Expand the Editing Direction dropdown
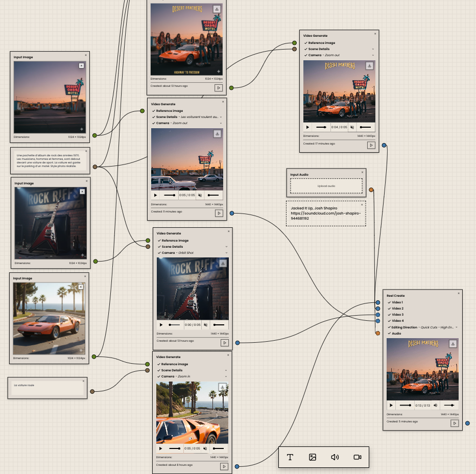This screenshot has height=474, width=476. 456,327
